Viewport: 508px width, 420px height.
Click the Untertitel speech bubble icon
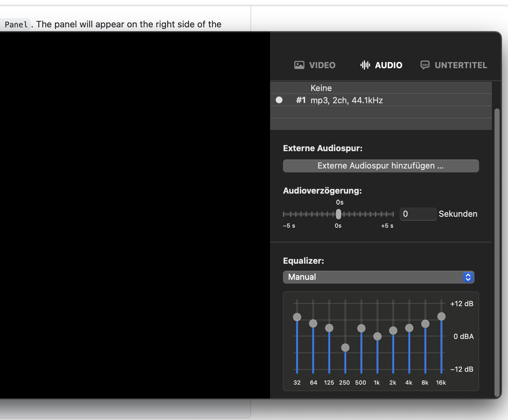(425, 65)
